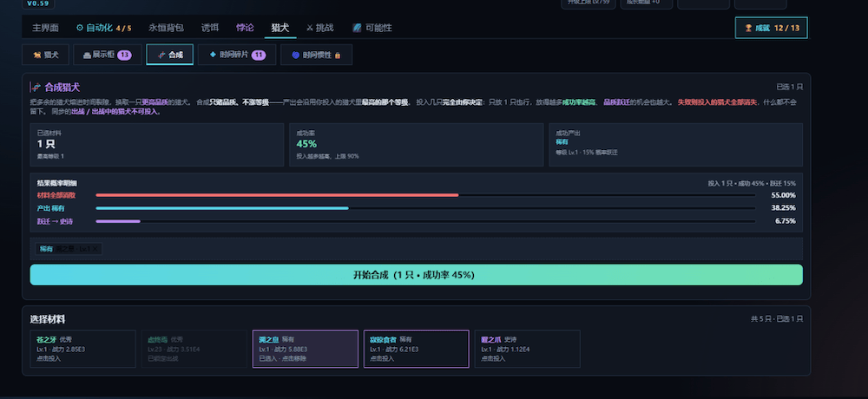Remove the selected 战力 5.88E3 稀有 card
Screen dimensions: 868x399
(x=306, y=349)
